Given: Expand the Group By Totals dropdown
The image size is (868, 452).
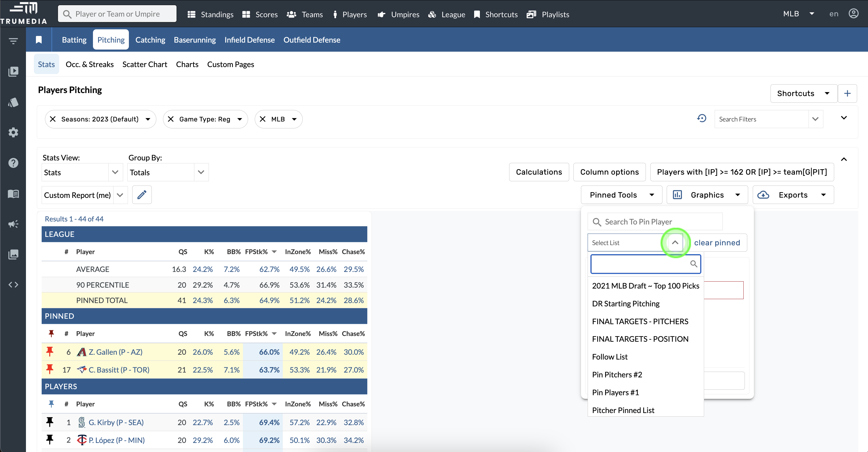Looking at the screenshot, I should [168, 172].
